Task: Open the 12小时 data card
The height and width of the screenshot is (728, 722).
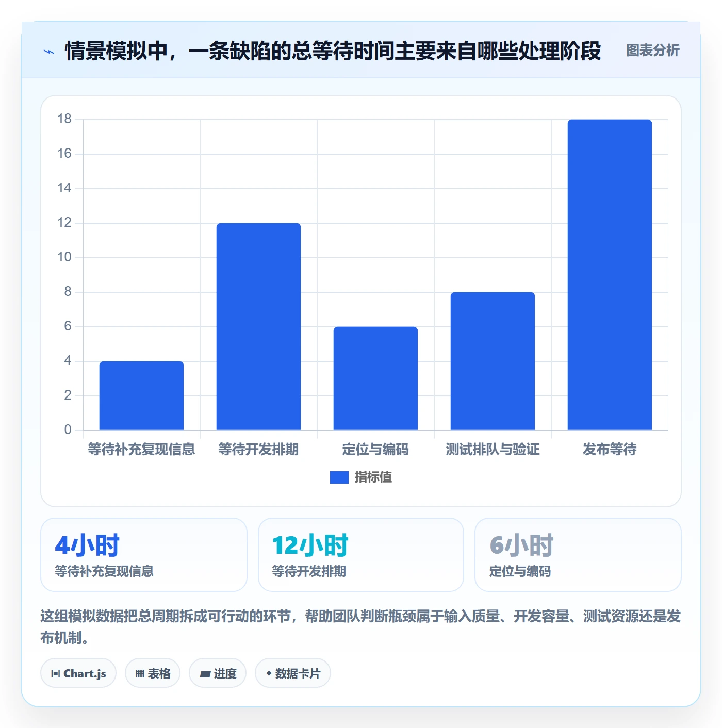Action: [361, 555]
